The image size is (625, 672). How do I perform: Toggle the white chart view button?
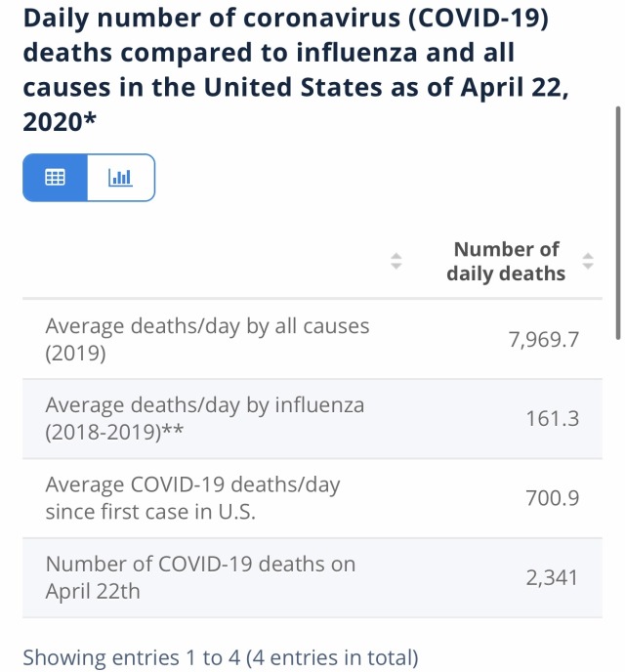(121, 178)
